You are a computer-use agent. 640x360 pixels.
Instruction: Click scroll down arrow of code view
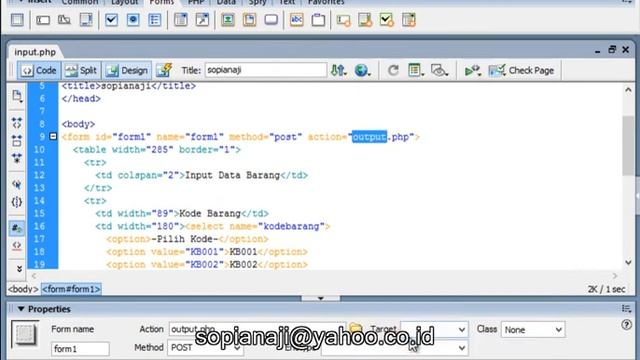[628, 262]
